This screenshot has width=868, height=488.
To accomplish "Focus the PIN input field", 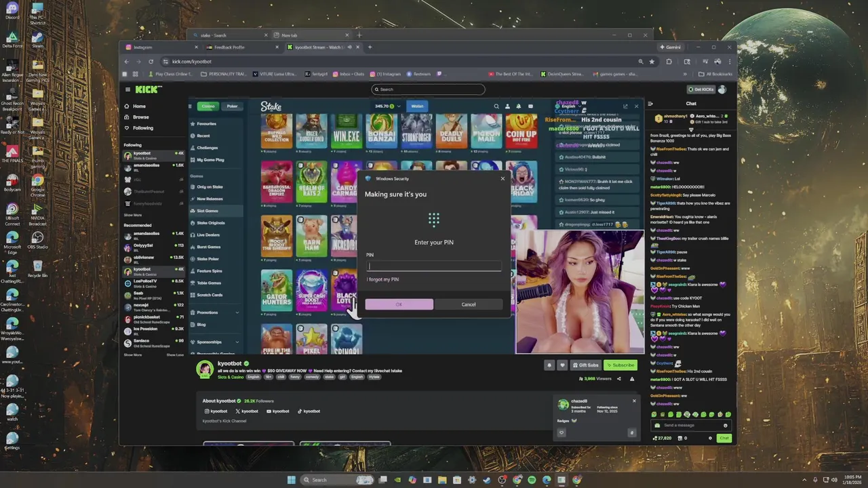I will pyautogui.click(x=434, y=266).
